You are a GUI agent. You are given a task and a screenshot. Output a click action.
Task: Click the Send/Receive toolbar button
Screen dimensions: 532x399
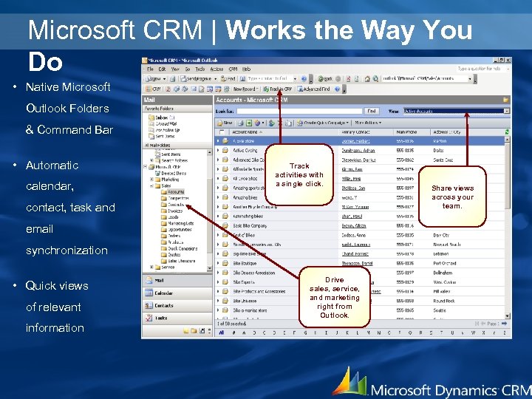click(196, 79)
